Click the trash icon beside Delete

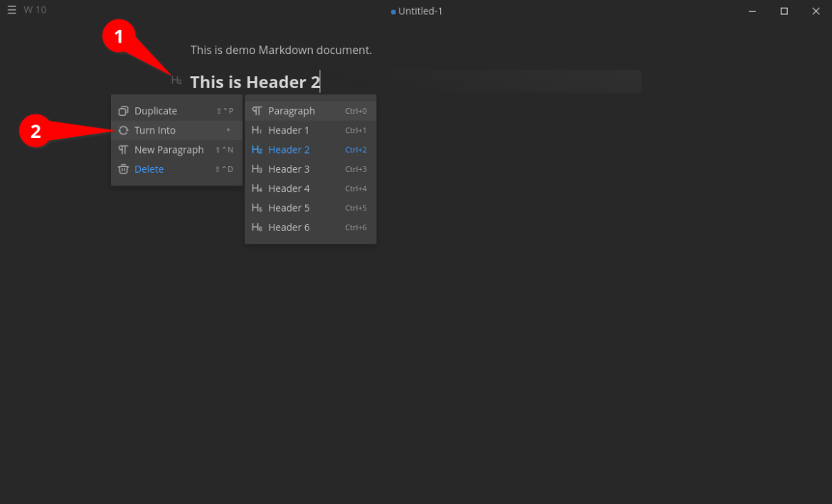(123, 168)
